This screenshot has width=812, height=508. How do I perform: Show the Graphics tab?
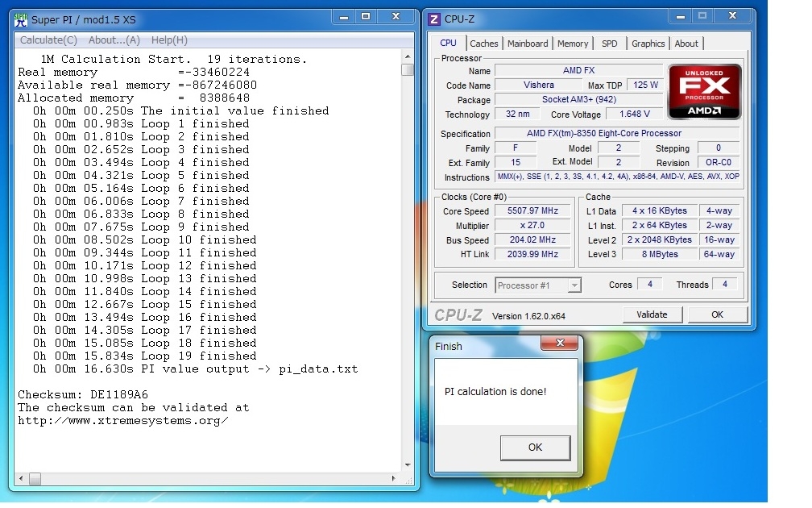[x=648, y=44]
